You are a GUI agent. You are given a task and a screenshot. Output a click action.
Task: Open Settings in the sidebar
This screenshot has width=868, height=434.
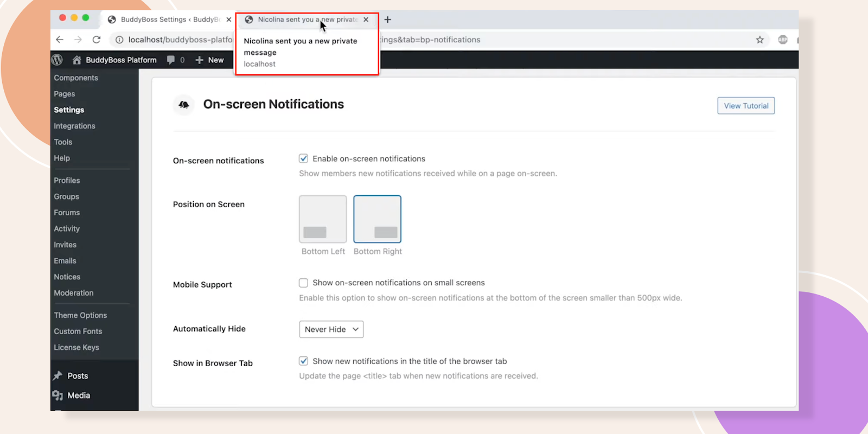[x=69, y=110]
